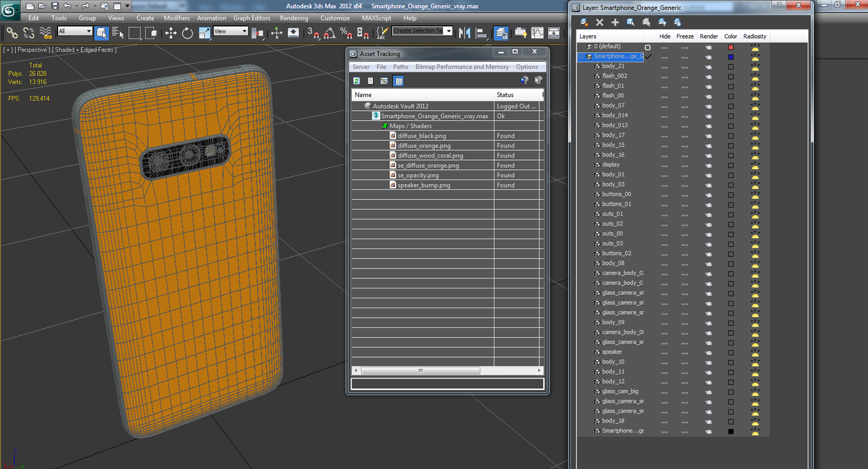Image resolution: width=868 pixels, height=469 pixels.
Task: Open the Modifiers menu
Action: [177, 18]
